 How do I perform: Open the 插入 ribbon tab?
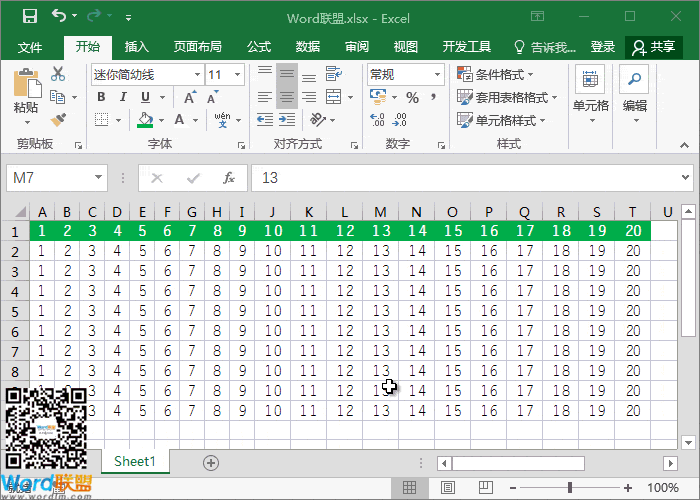point(137,47)
